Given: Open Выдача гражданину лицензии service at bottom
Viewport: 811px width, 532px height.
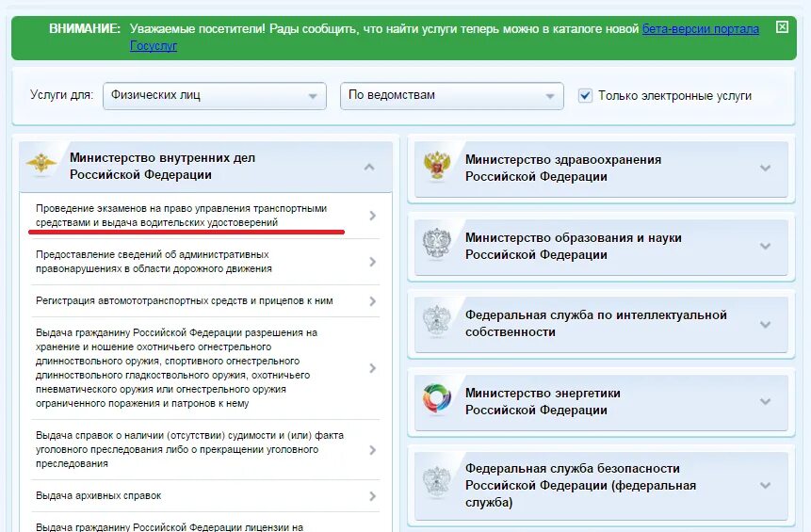Looking at the screenshot, I should coord(170,527).
